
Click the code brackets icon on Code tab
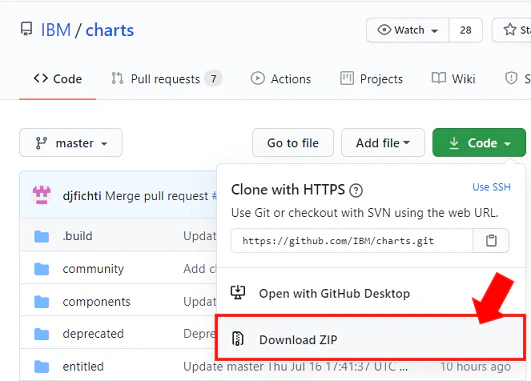coord(41,78)
